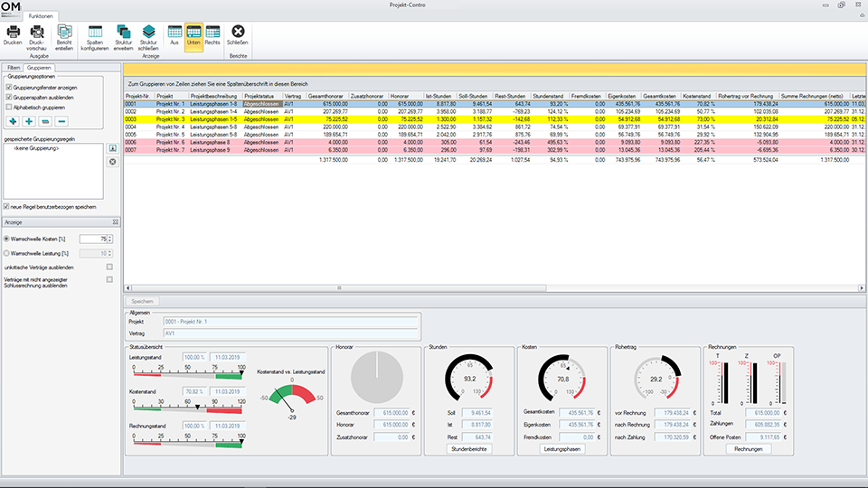Click the Bericht erstellen icon

coord(64,33)
